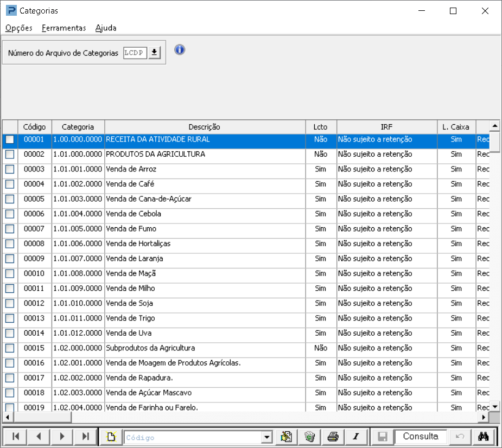Open the LCDP categories file arrow button
Viewport: 502px width, 448px height.
(x=154, y=53)
